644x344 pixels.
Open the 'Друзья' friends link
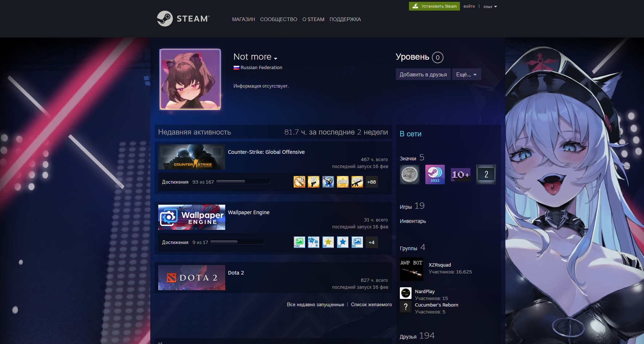[x=408, y=337]
